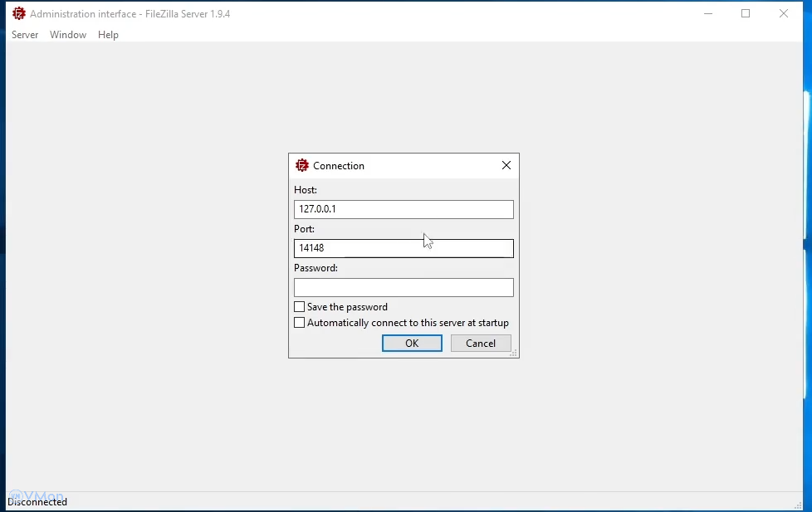This screenshot has width=812, height=512.
Task: Click the Connection dialog resize grip
Action: pyautogui.click(x=514, y=354)
